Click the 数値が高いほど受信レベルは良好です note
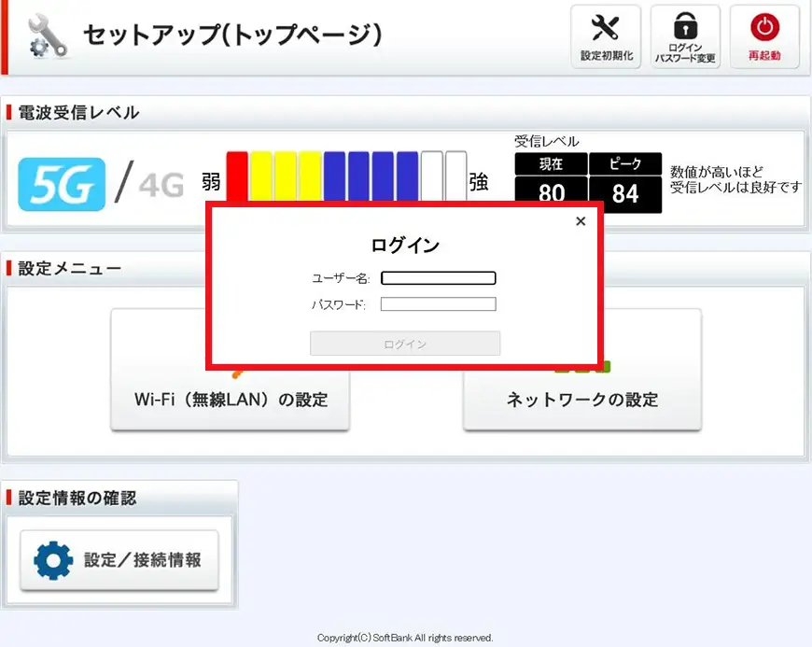812x647 pixels. coord(735,179)
